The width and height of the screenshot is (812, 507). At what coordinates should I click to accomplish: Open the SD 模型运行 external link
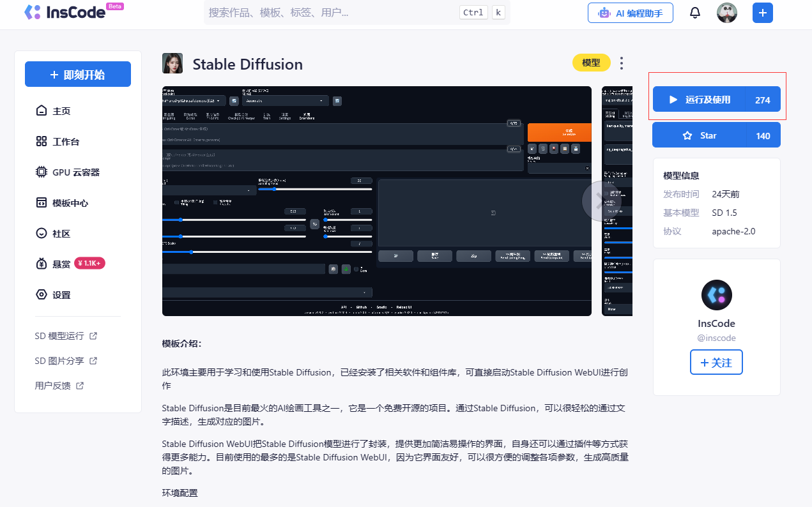click(66, 336)
